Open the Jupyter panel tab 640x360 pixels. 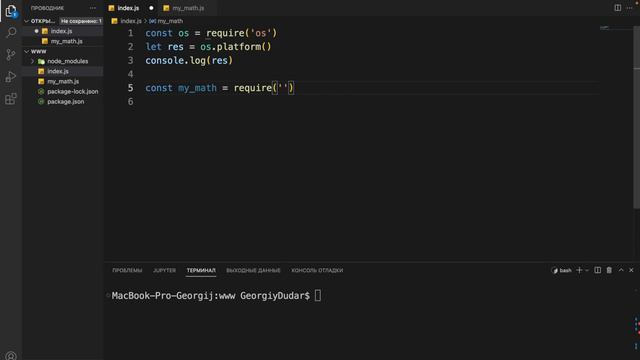164,270
